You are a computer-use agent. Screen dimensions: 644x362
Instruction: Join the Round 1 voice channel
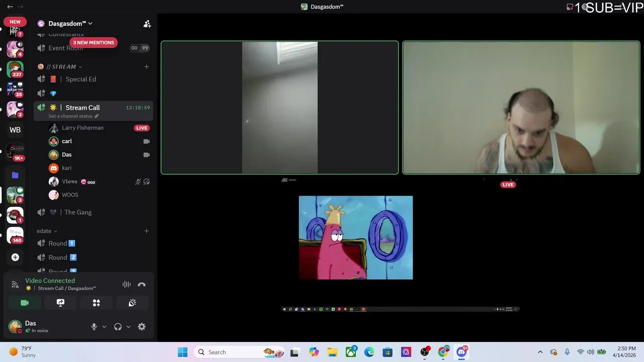coord(93,243)
